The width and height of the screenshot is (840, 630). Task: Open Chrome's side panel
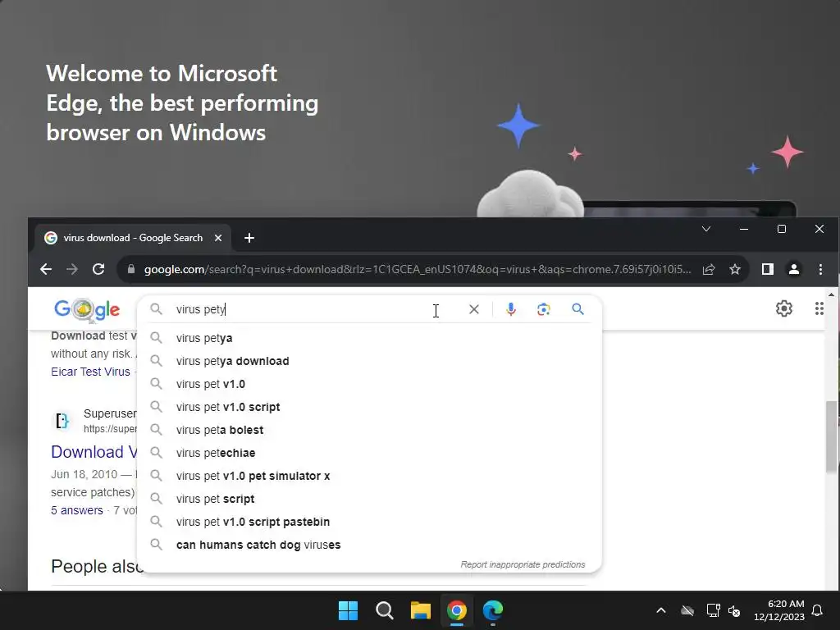click(768, 269)
